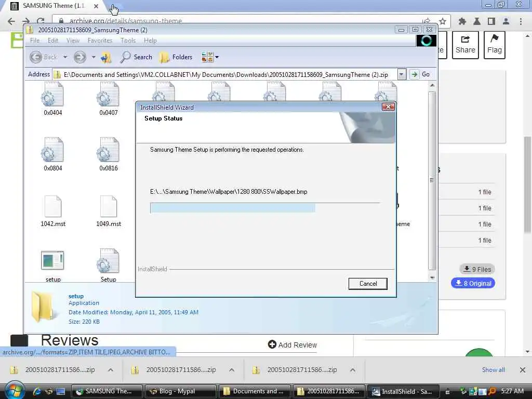Switch to InstallShield taskbar button
Viewport: 532px width, 399px height.
tap(403, 391)
